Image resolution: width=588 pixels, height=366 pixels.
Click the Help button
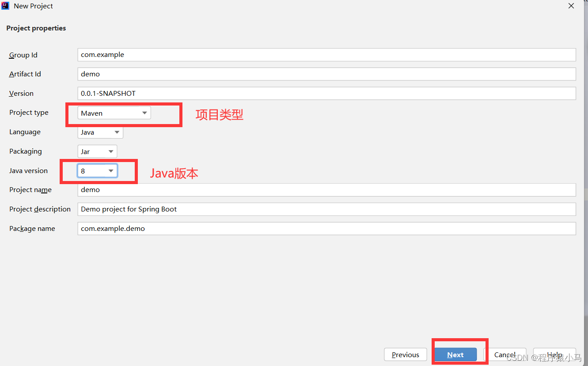(554, 355)
